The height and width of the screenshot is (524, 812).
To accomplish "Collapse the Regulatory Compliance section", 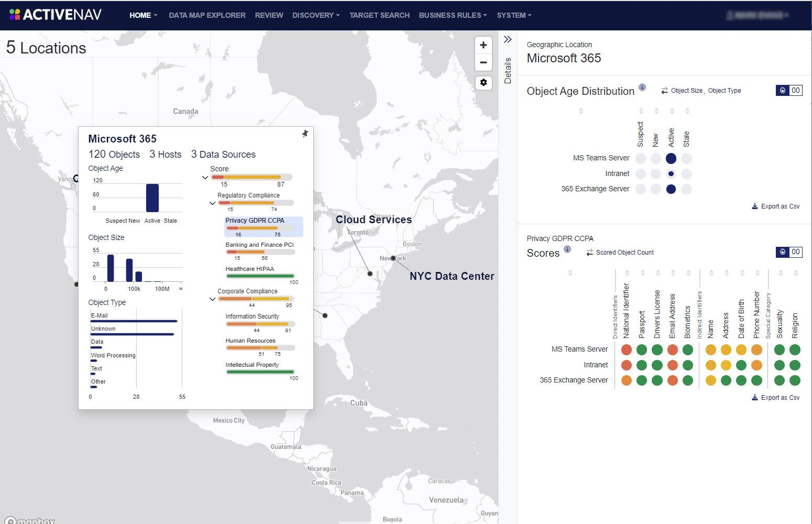I will coord(213,203).
